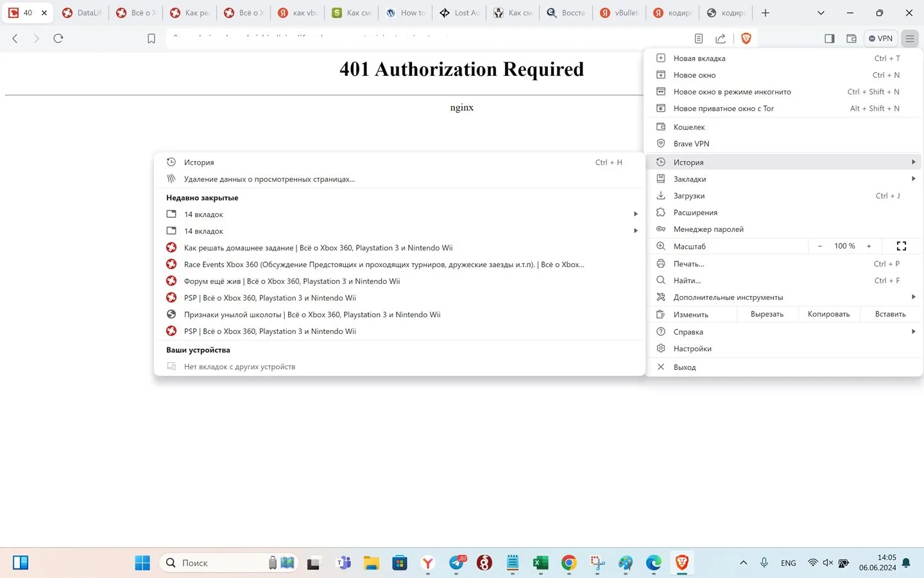Image resolution: width=924 pixels, height=578 pixels.
Task: Toggle the VPN button in toolbar
Action: click(880, 39)
